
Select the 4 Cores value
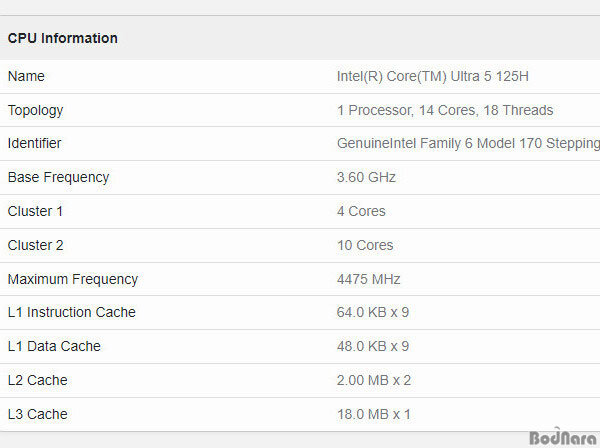(x=361, y=211)
